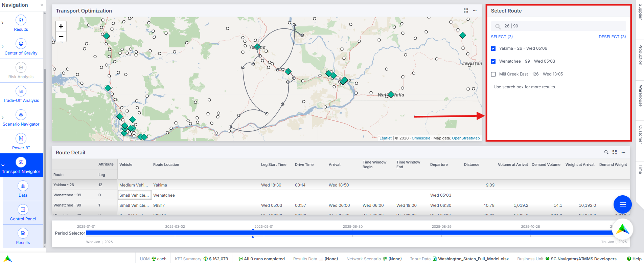Click the Help status bar item
The height and width of the screenshot is (263, 644).
(634, 259)
